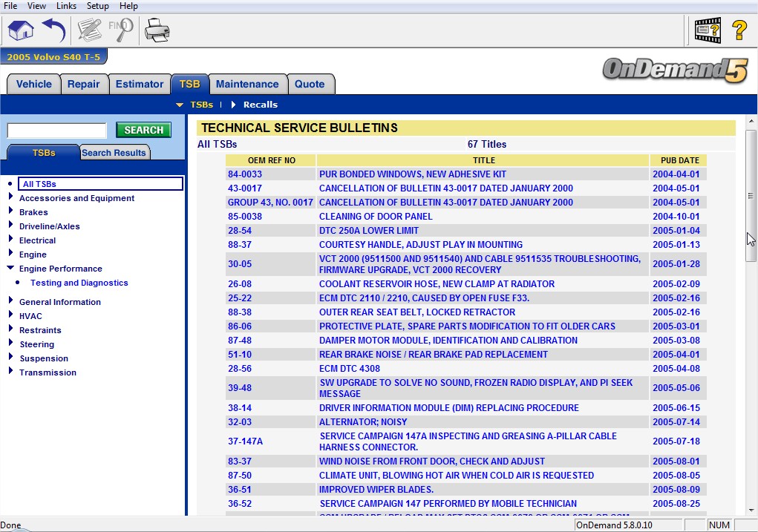Screen dimensions: 758x532
Task: Expand the Brakes category in the tree
Action: pyautogui.click(x=10, y=211)
